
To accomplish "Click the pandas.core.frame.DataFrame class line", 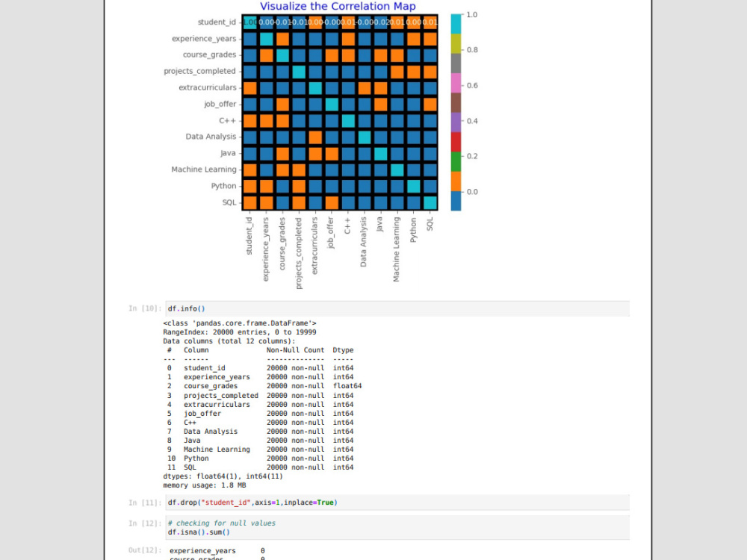I will click(240, 323).
